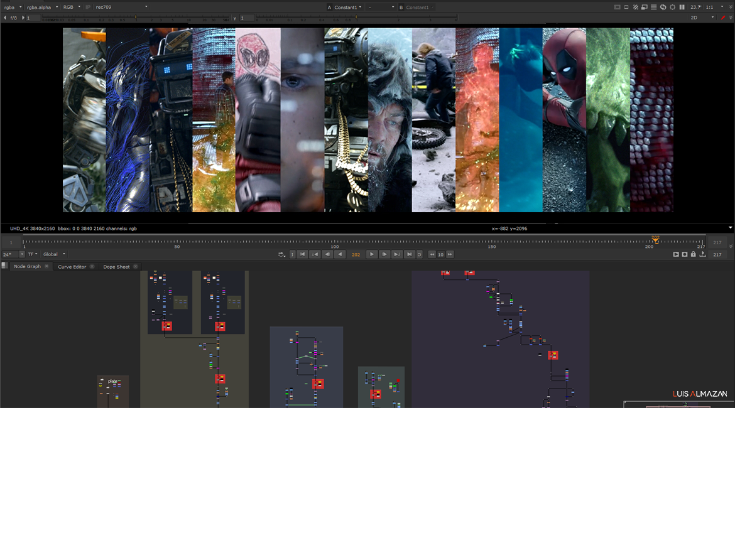
Task: Toggle the IP input process button
Action: (x=88, y=7)
